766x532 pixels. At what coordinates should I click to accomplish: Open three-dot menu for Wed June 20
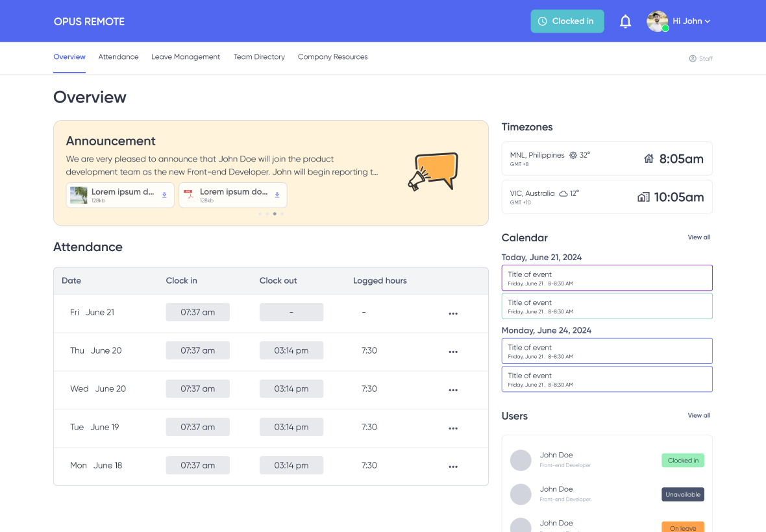(453, 390)
